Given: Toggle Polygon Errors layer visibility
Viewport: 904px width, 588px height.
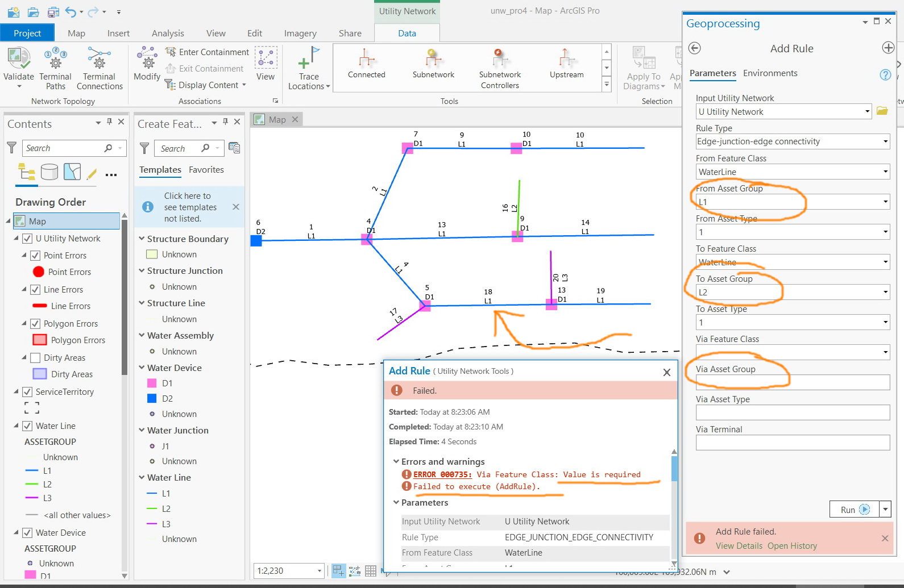Looking at the screenshot, I should point(35,324).
